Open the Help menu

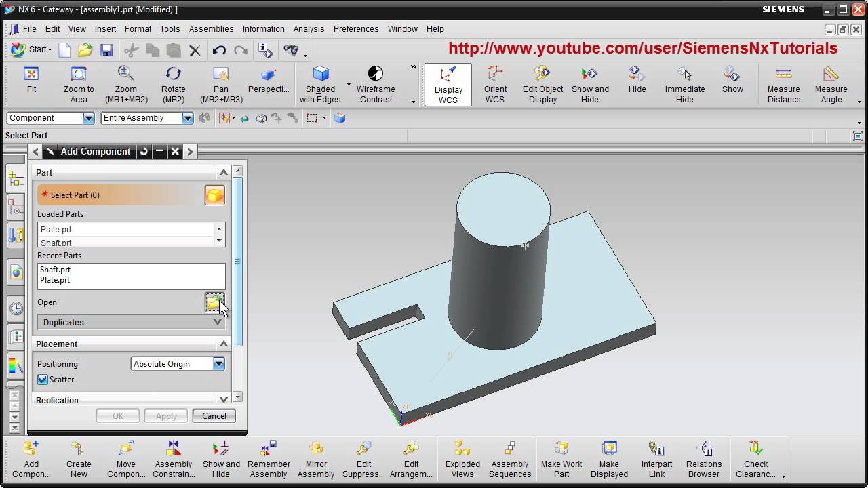435,29
